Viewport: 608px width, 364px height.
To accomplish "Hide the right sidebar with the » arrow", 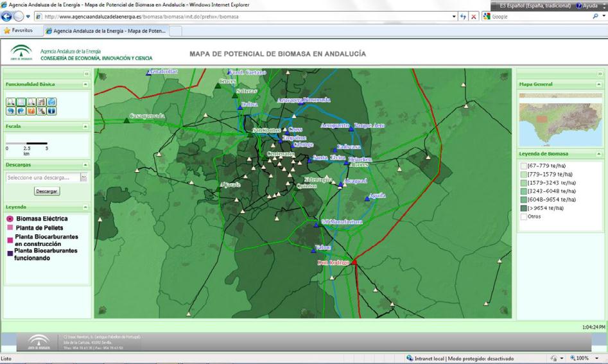I will tap(600, 74).
